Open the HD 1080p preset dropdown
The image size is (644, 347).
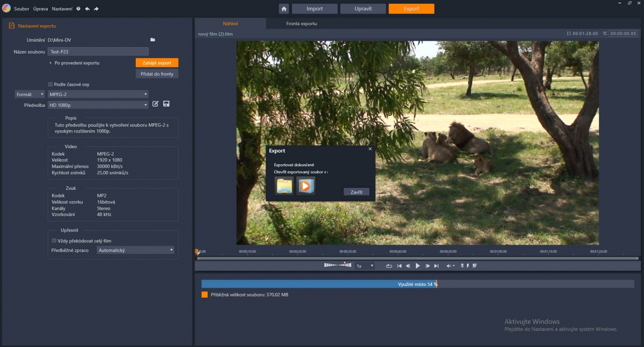tap(98, 105)
